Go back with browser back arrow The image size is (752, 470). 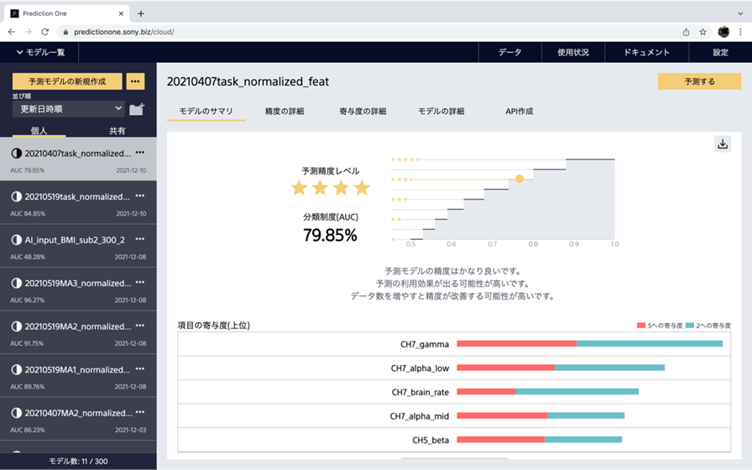12,32
